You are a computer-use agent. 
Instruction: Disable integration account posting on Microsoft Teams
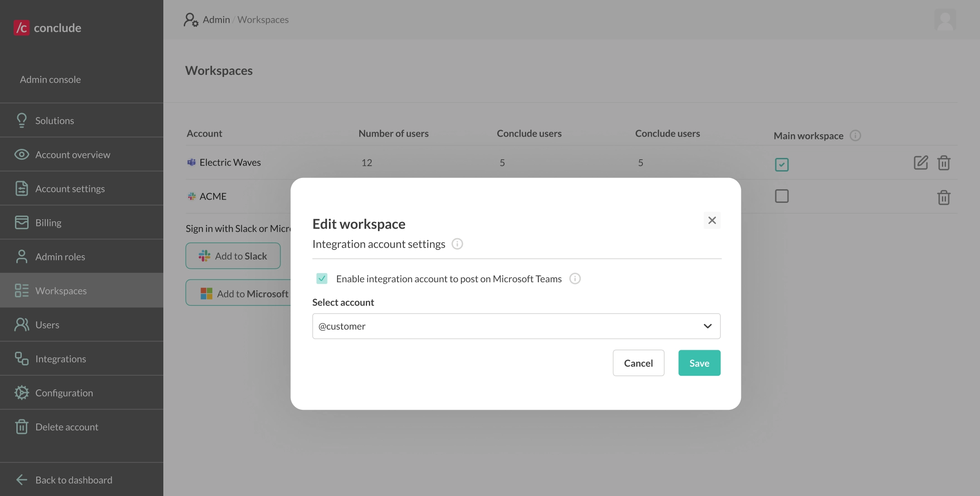click(322, 278)
